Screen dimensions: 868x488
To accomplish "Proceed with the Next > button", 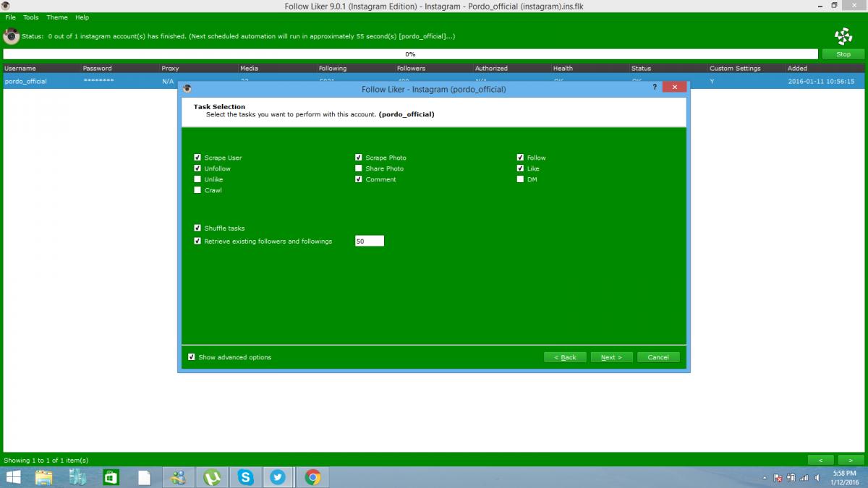I will click(611, 357).
